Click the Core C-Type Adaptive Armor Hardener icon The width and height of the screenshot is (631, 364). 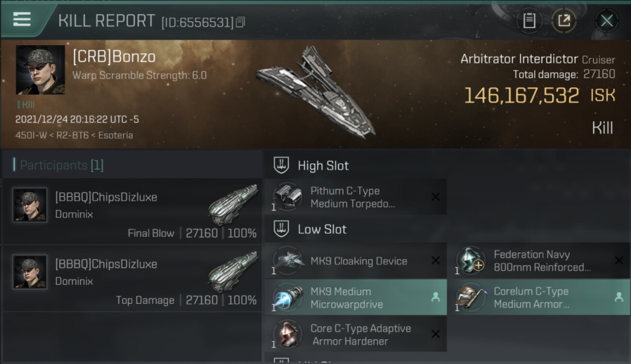click(x=287, y=334)
